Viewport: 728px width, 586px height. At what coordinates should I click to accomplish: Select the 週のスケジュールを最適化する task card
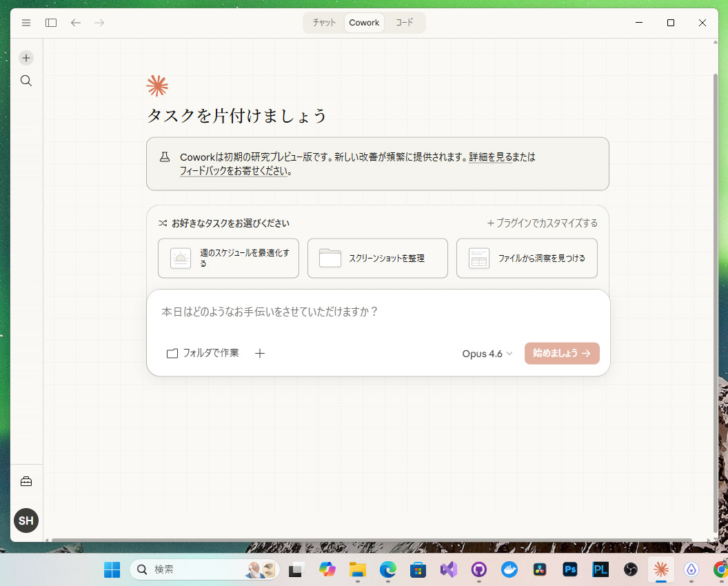click(228, 259)
